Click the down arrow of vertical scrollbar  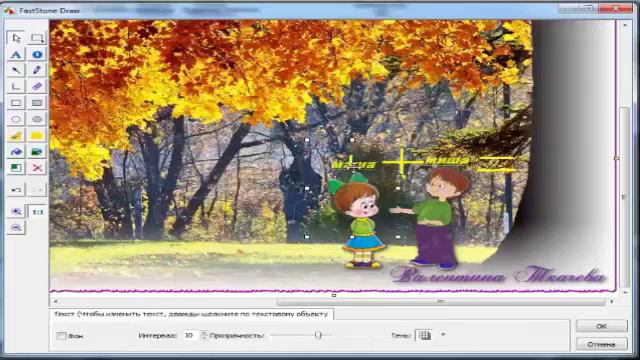pyautogui.click(x=624, y=292)
